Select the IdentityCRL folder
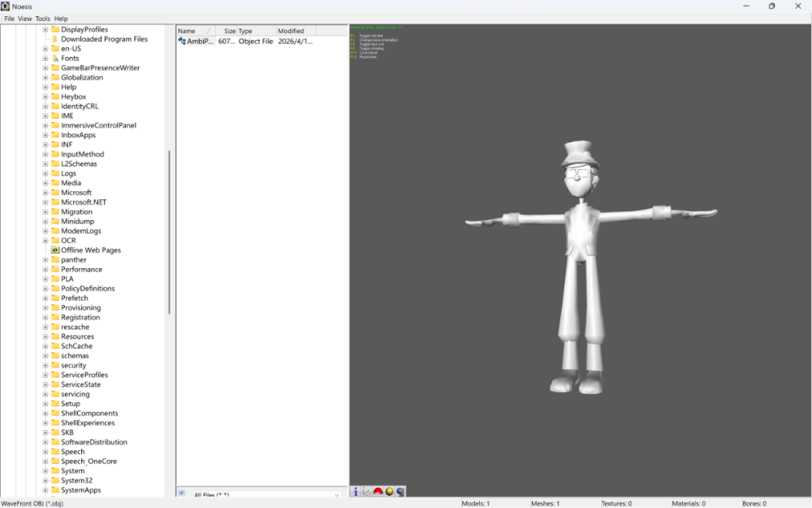The image size is (812, 508). point(80,106)
